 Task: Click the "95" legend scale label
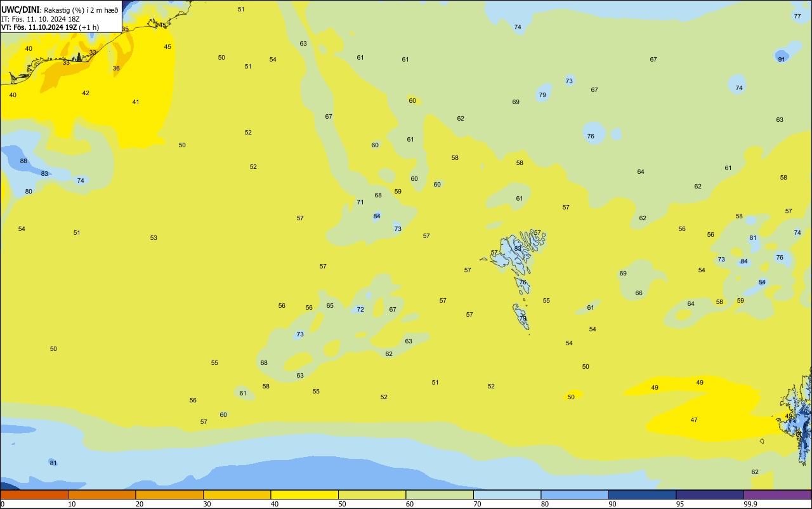(x=680, y=504)
